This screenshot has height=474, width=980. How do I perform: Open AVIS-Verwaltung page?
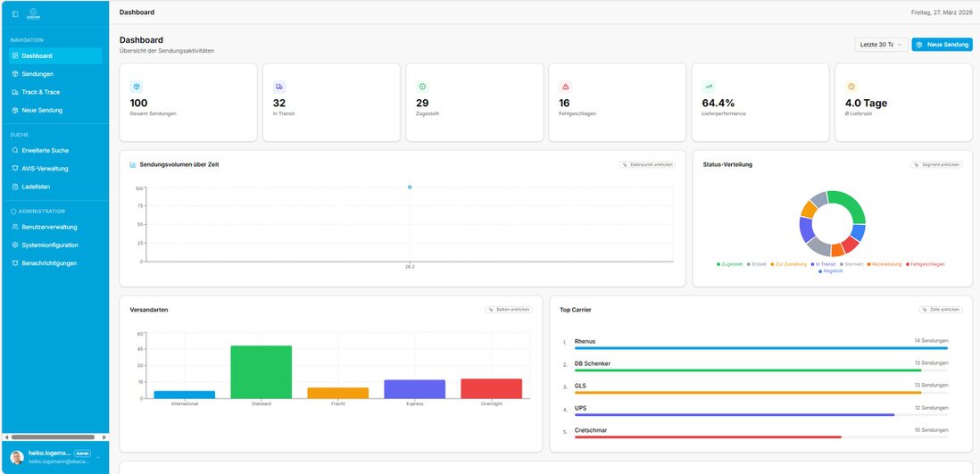(55, 169)
